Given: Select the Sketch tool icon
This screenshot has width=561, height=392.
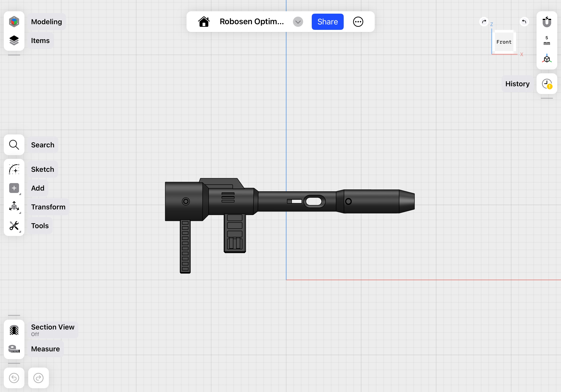Looking at the screenshot, I should (x=14, y=169).
